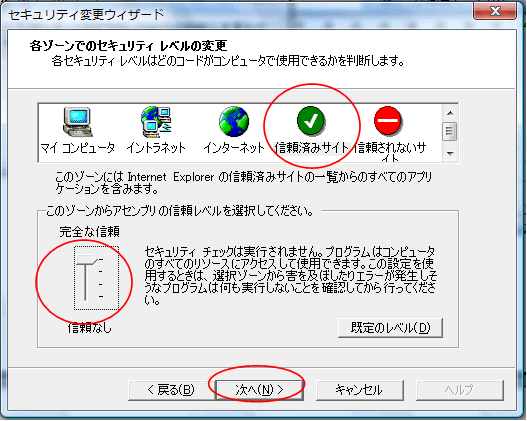Proceed with the 次へ(N) button
527x421 pixels.
click(x=259, y=390)
